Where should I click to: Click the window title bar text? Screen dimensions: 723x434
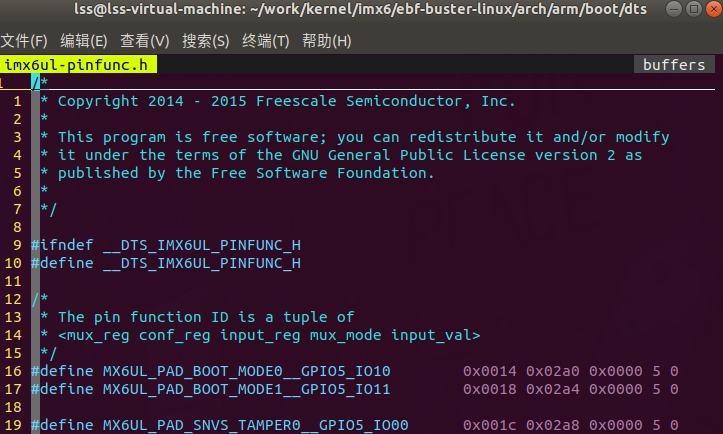[x=361, y=9]
